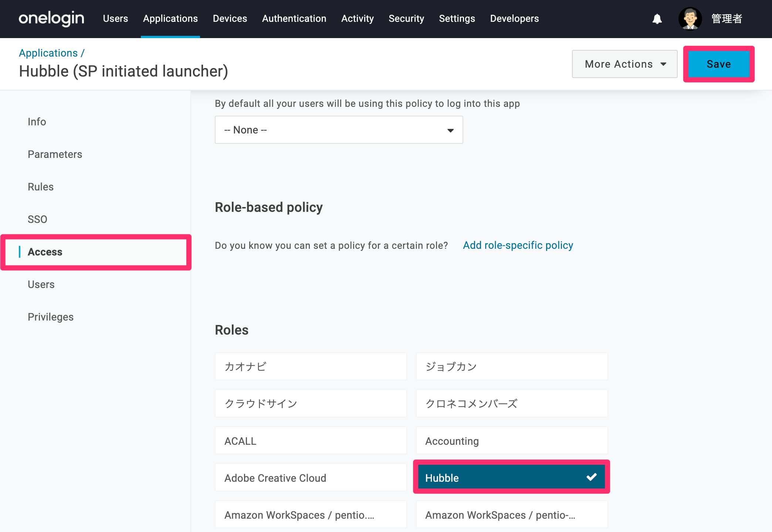This screenshot has width=772, height=532.
Task: Deselect the Hubble role
Action: (x=512, y=477)
